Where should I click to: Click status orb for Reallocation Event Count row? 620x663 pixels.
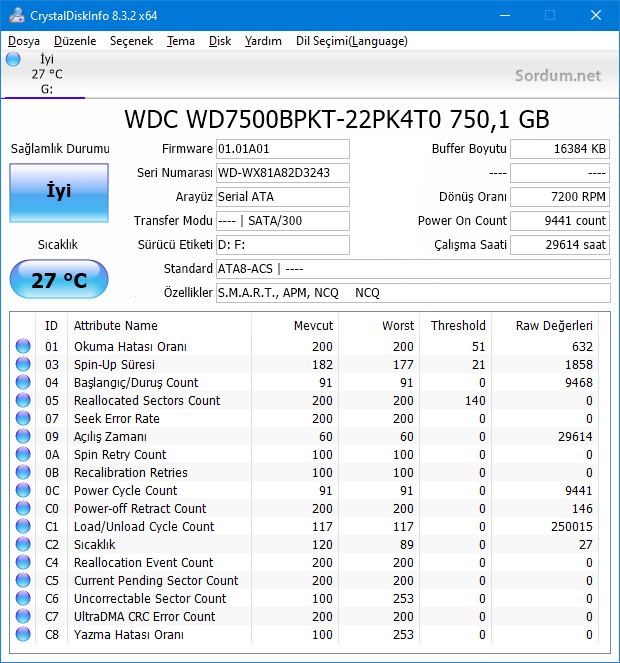[x=23, y=562]
